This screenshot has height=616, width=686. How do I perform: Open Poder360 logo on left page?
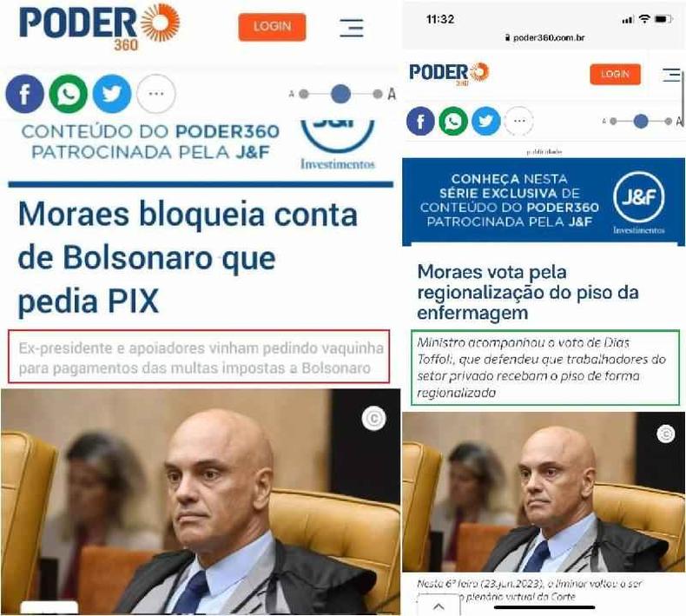tap(99, 27)
